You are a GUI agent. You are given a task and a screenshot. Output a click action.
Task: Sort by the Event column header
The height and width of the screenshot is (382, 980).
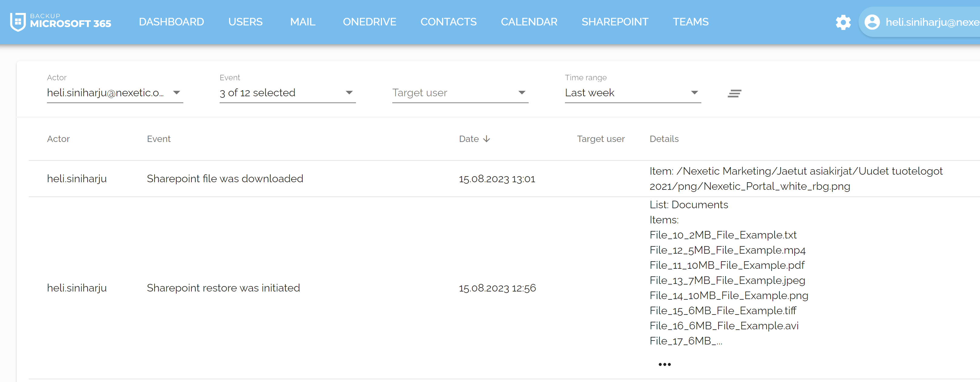[159, 139]
